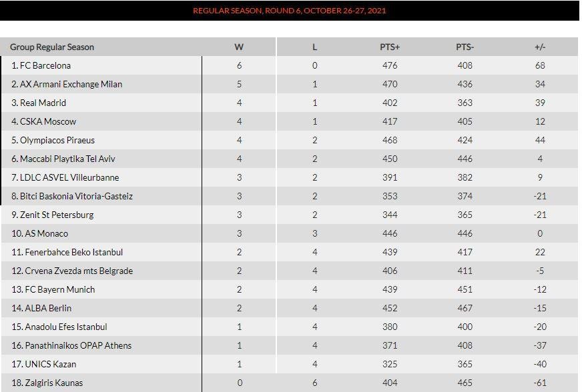Open AS Monaco standings entry
This screenshot has width=588, height=392.
point(40,233)
